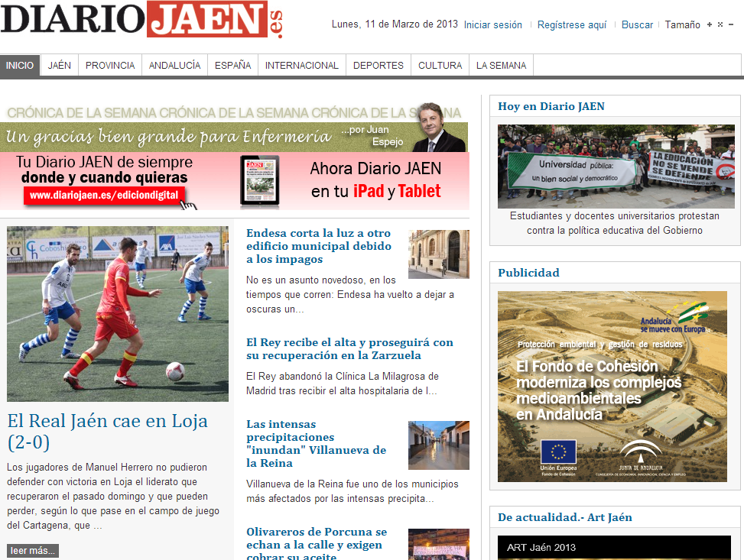Go to the INICIO tab
Image resolution: width=744 pixels, height=560 pixels.
(x=20, y=66)
